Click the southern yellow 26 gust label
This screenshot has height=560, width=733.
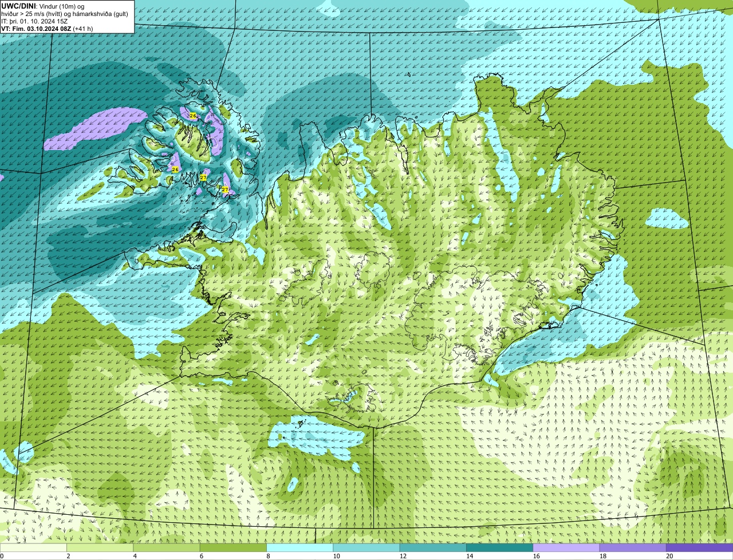click(x=175, y=169)
